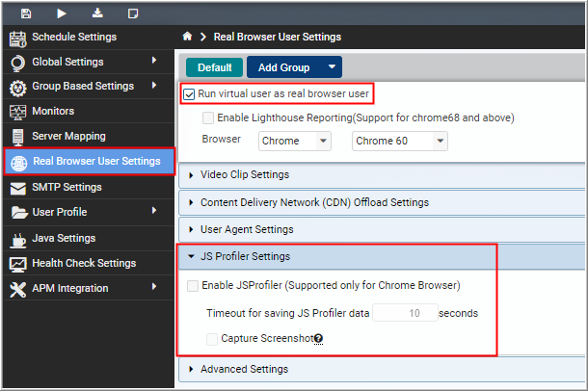Tick the Enable JSProfiler checkbox
Screen dimensions: 588x391
193,286
